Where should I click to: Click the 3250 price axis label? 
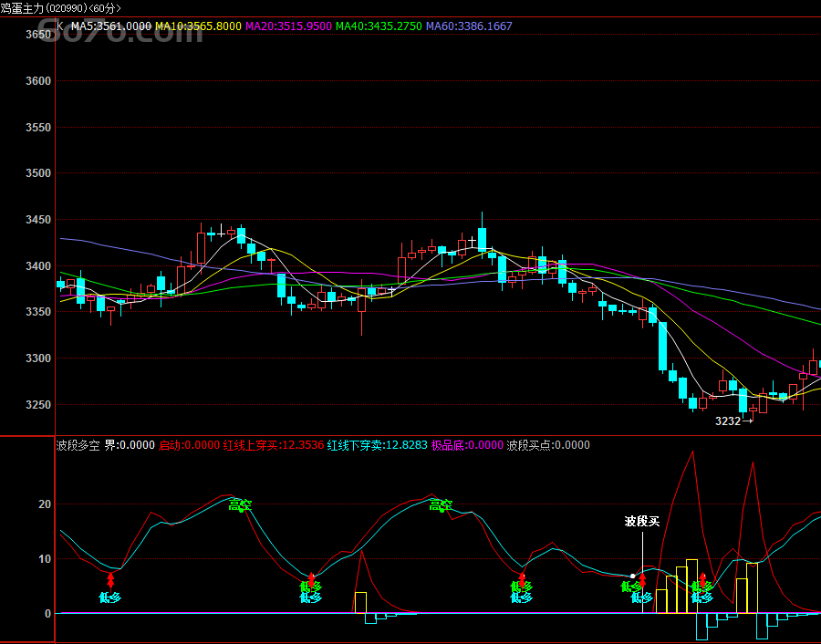click(38, 405)
